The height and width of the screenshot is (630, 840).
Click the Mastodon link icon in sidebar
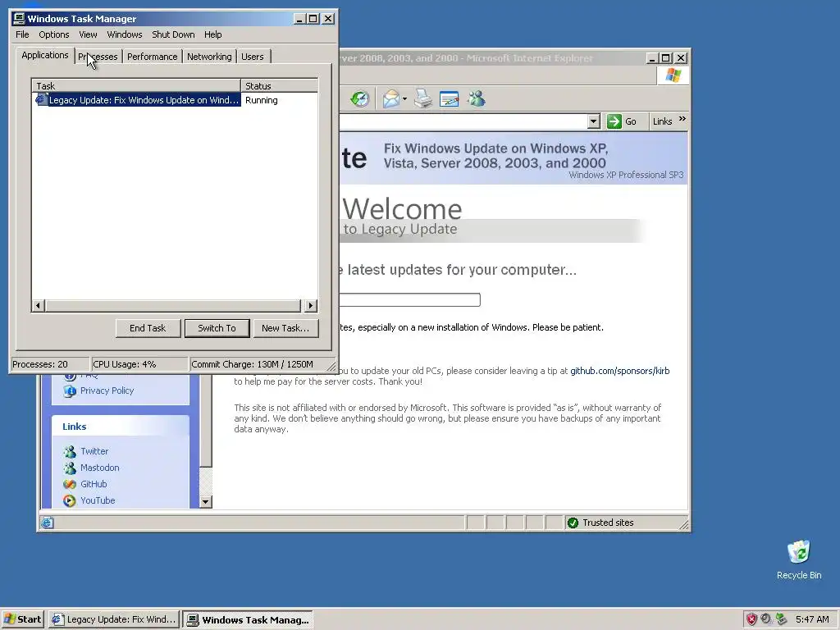click(x=70, y=468)
